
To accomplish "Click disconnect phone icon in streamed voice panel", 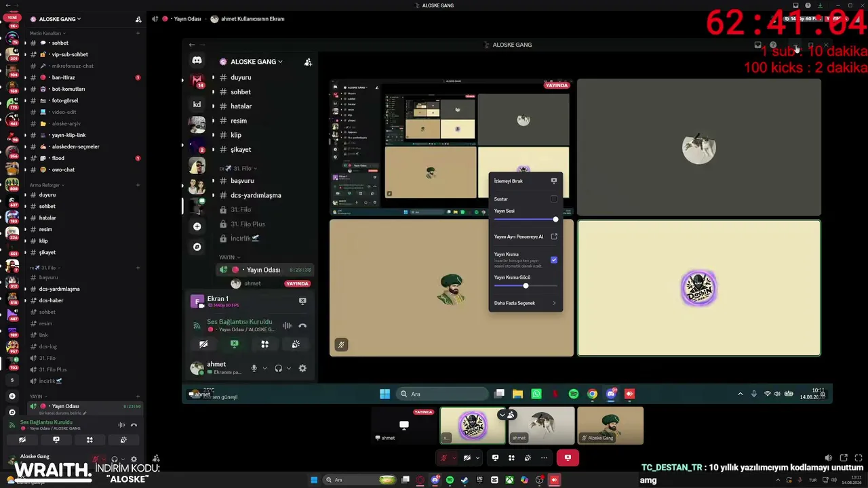I will (302, 325).
